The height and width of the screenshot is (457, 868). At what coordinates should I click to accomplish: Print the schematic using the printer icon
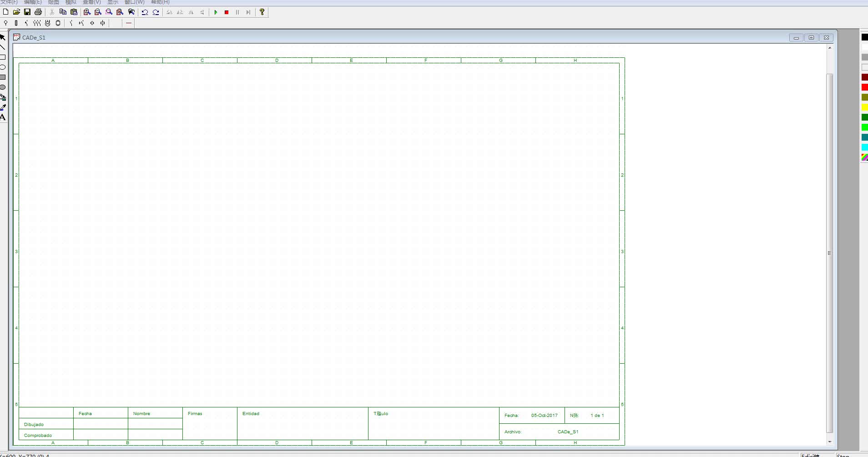click(38, 12)
